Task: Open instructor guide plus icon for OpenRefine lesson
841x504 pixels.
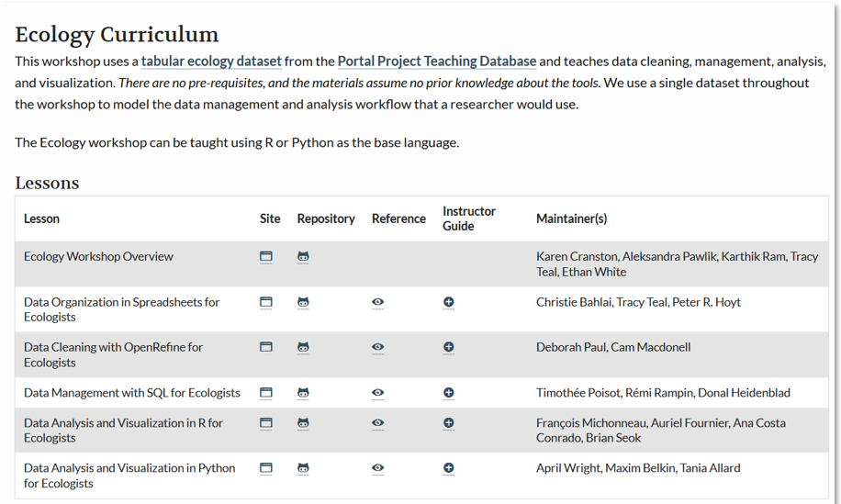Action: (x=448, y=347)
